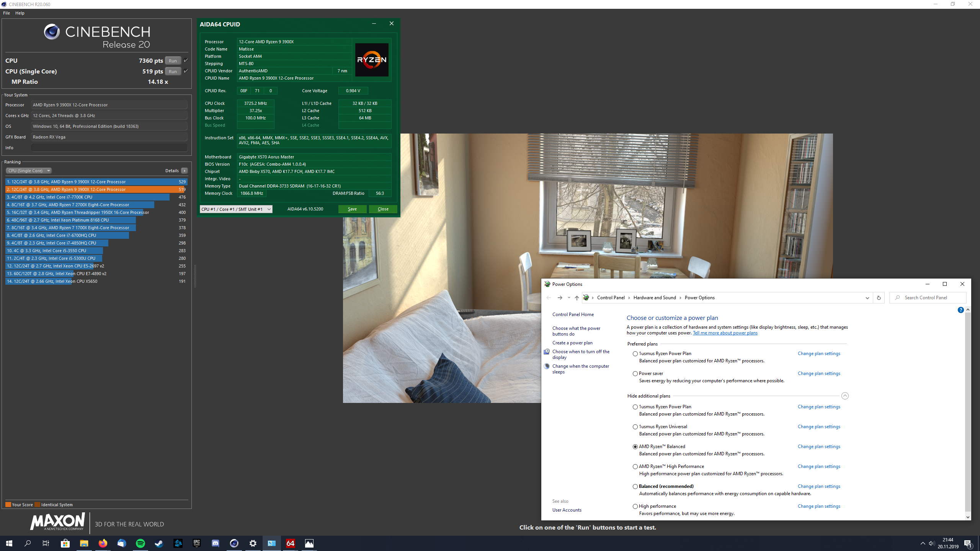Viewport: 980px width, 551px height.
Task: Open Steam from the taskbar
Action: (x=159, y=543)
